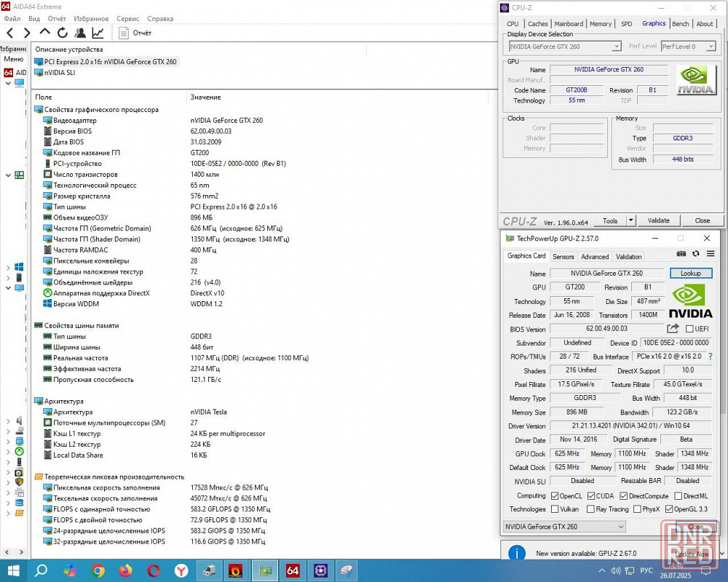Open GPU-Z hamburger menu

pyautogui.click(x=711, y=253)
